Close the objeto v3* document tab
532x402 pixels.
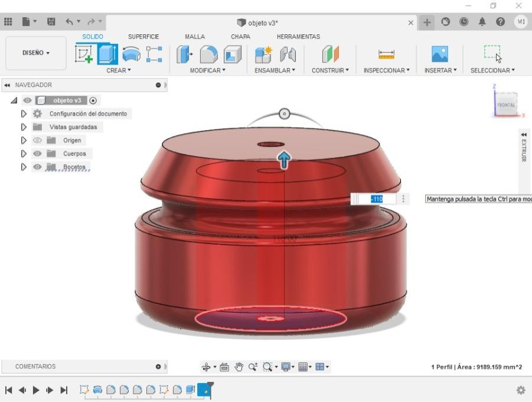click(x=410, y=23)
